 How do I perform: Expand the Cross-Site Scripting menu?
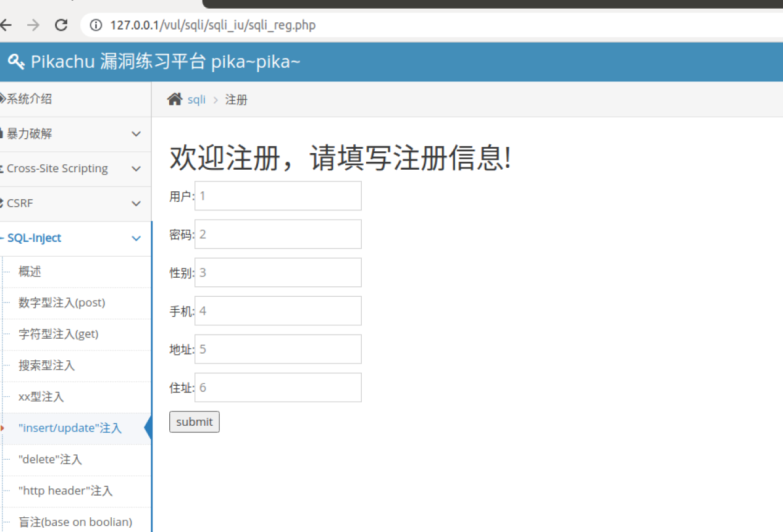[75, 168]
